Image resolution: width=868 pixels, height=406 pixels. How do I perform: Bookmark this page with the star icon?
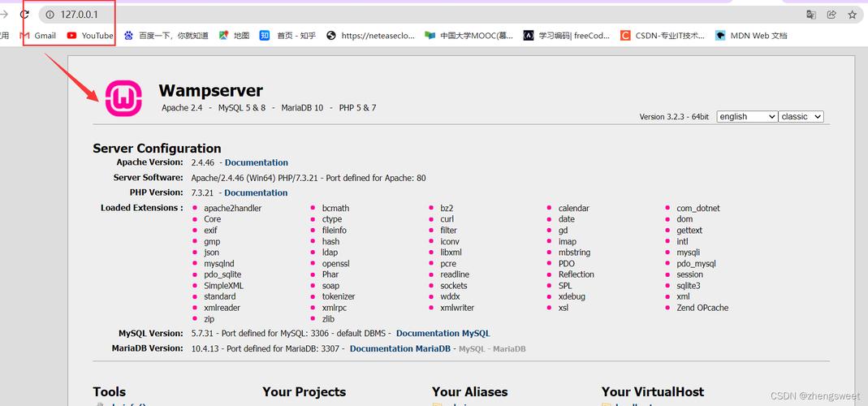[853, 15]
